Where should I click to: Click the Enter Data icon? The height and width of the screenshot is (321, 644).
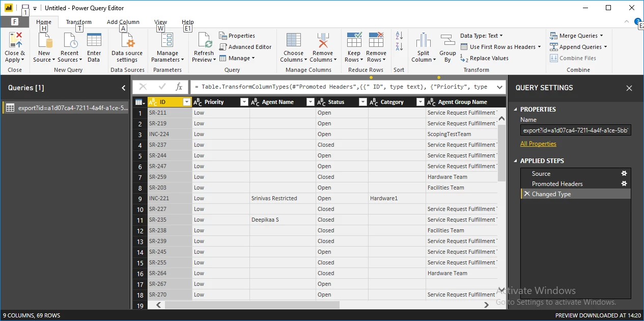pos(94,40)
